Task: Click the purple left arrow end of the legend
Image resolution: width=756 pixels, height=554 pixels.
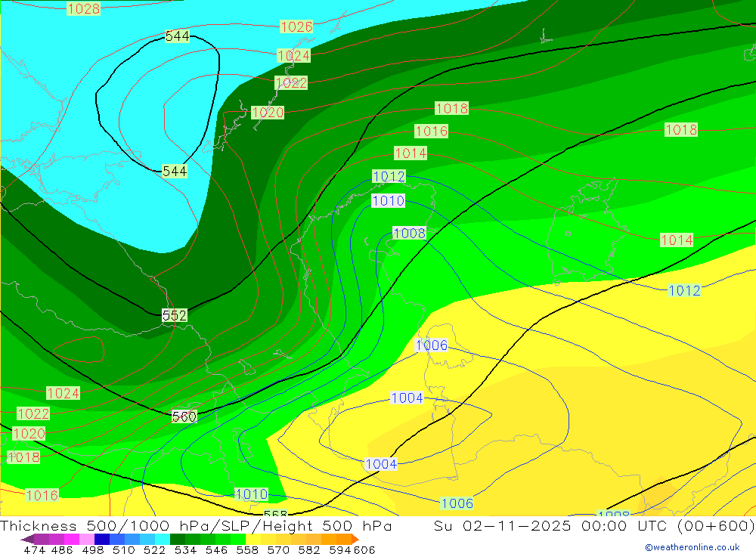Action: pyautogui.click(x=27, y=539)
